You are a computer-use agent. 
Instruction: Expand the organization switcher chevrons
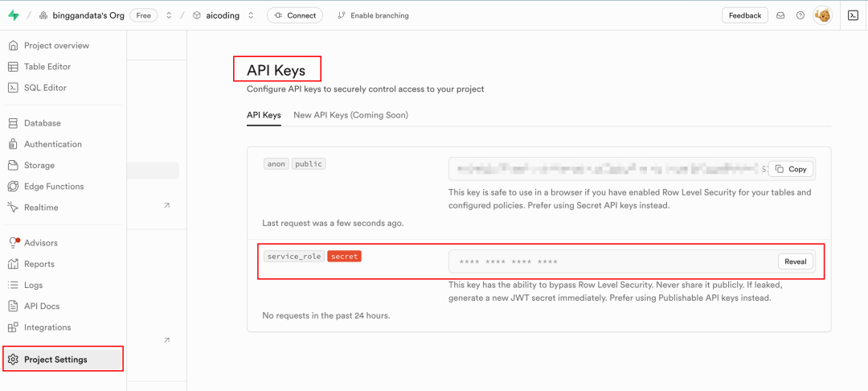(169, 15)
